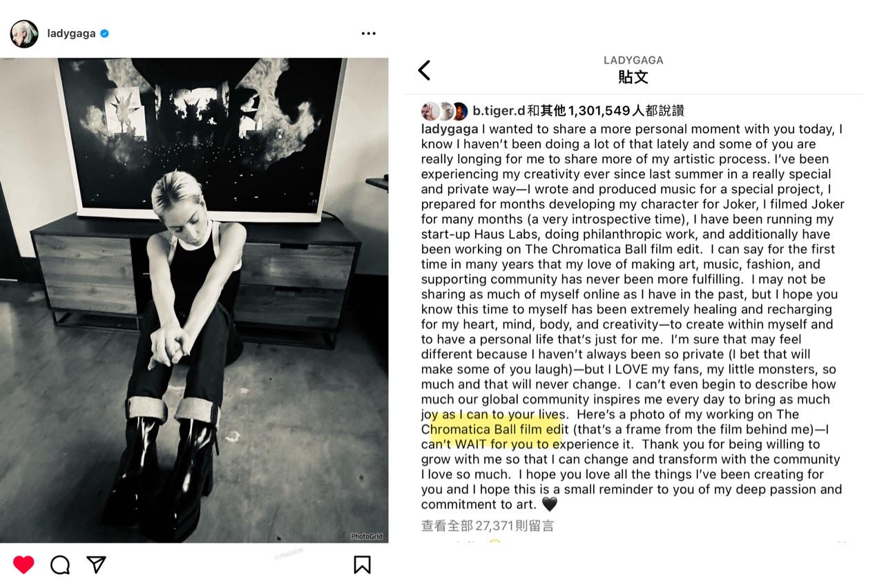
Task: Click the black heart emoji in caption
Action: [x=549, y=504]
